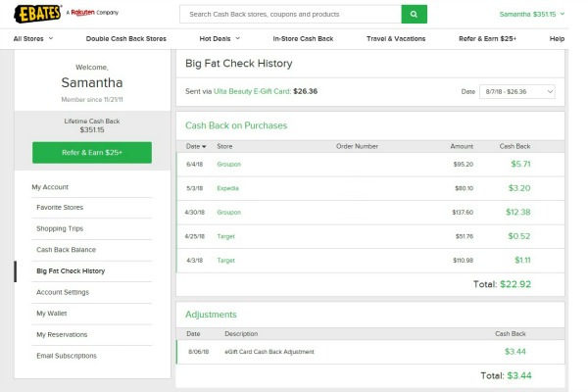Click the Cash Back on Purchases heading
Image resolution: width=588 pixels, height=392 pixels.
click(236, 125)
